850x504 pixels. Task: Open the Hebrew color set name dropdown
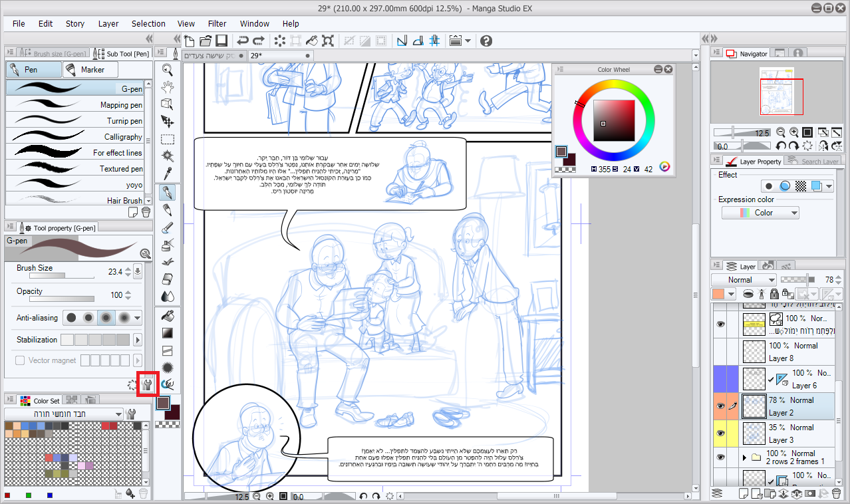63,414
